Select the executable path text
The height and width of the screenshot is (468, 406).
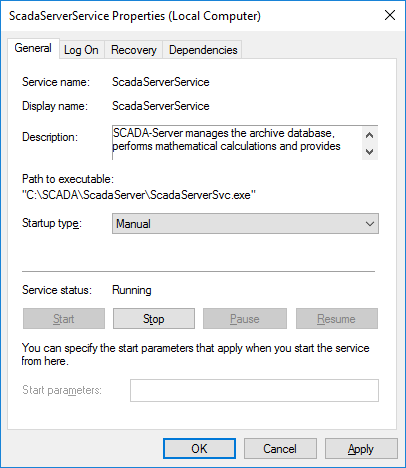(139, 195)
